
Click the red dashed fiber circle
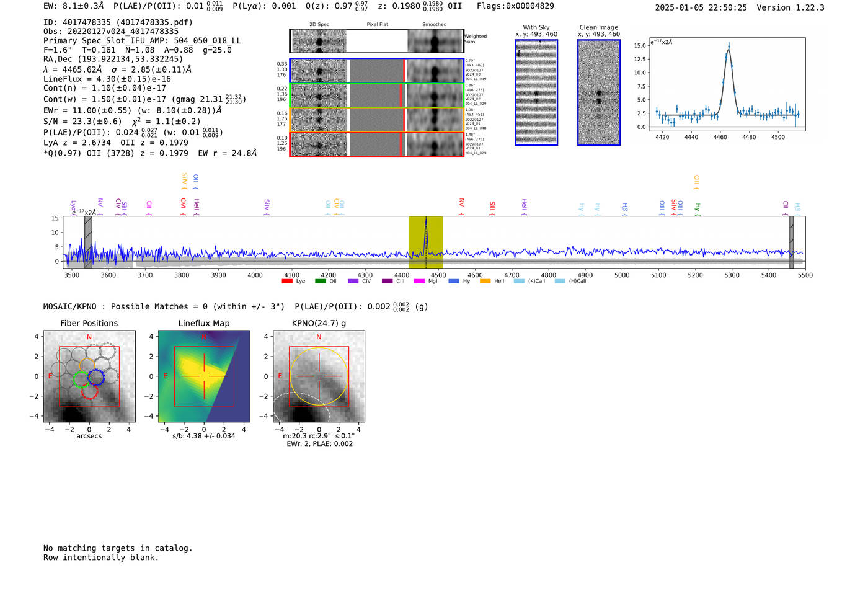pyautogui.click(x=89, y=391)
